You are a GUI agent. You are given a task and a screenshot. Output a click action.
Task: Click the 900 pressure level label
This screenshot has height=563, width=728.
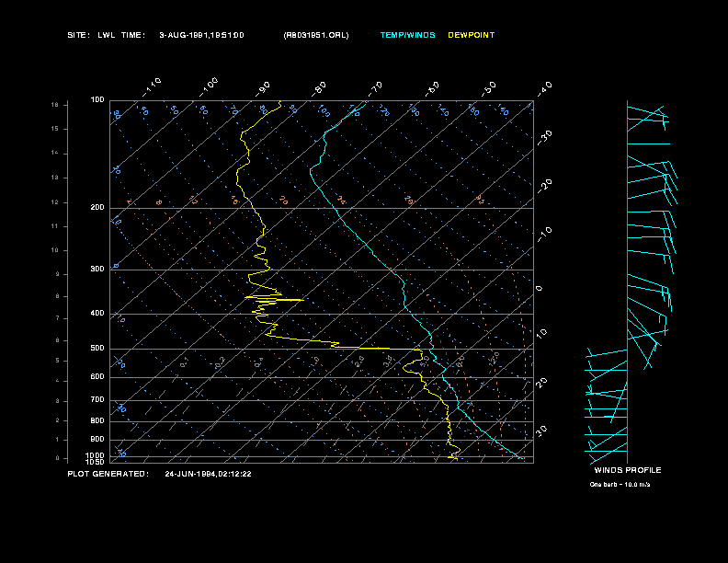pyautogui.click(x=97, y=440)
